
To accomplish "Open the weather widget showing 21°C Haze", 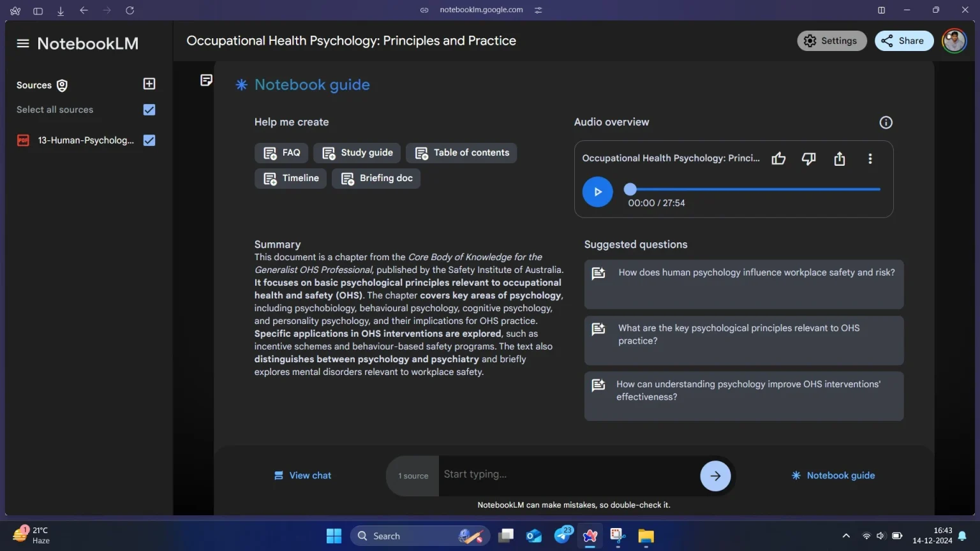I will pos(32,535).
